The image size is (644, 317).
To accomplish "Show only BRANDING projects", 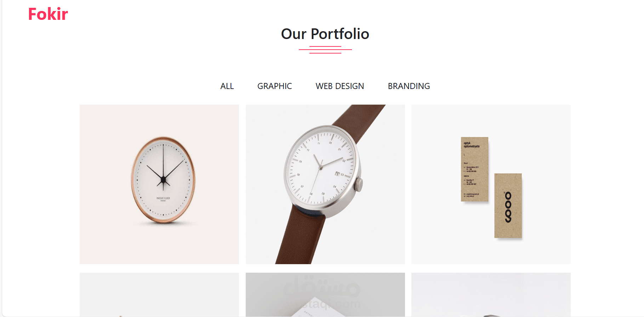I will pos(409,86).
